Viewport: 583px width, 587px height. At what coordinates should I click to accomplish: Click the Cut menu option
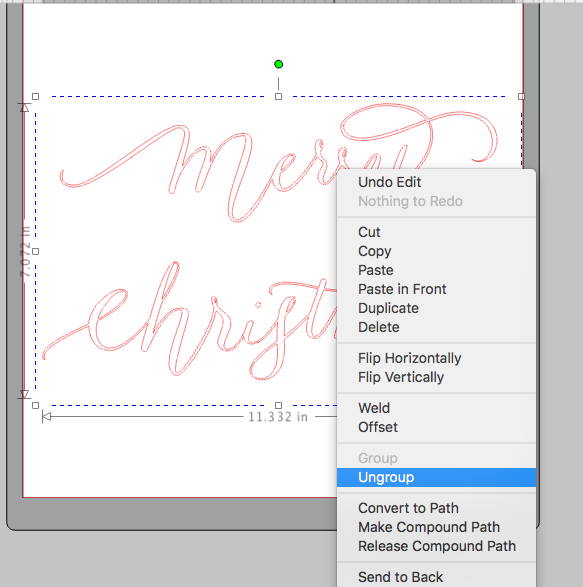coord(436,232)
